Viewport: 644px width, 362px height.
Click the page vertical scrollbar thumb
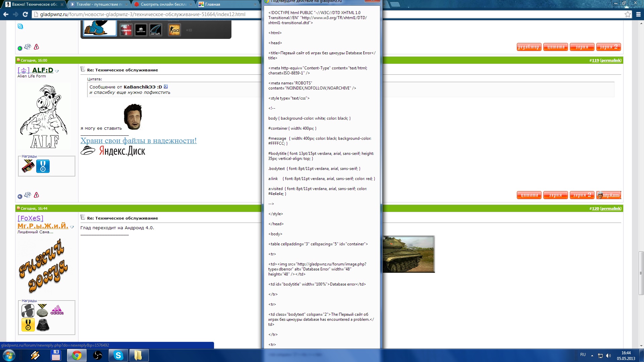click(641, 273)
